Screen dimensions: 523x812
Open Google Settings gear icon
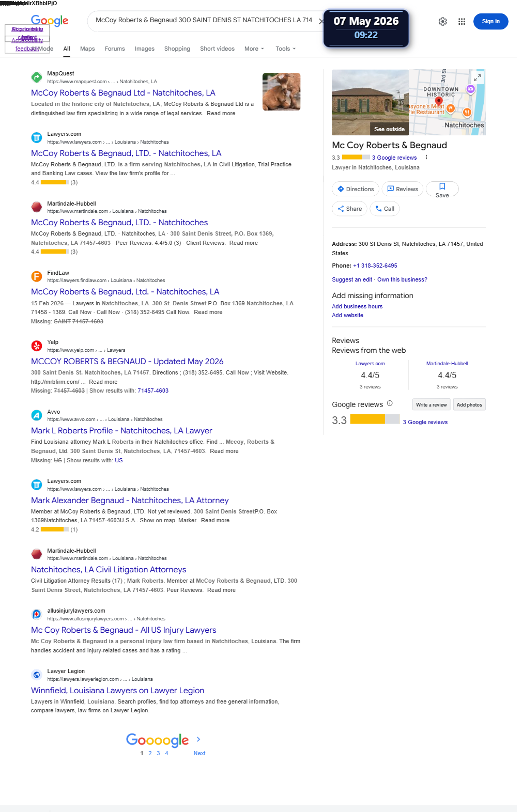click(442, 22)
